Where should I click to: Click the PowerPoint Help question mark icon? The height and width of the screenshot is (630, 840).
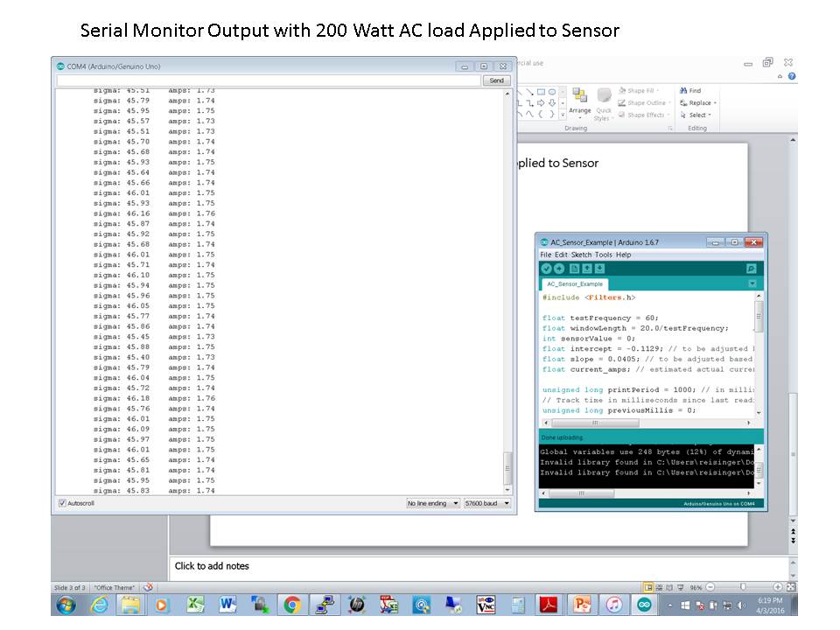[x=792, y=76]
